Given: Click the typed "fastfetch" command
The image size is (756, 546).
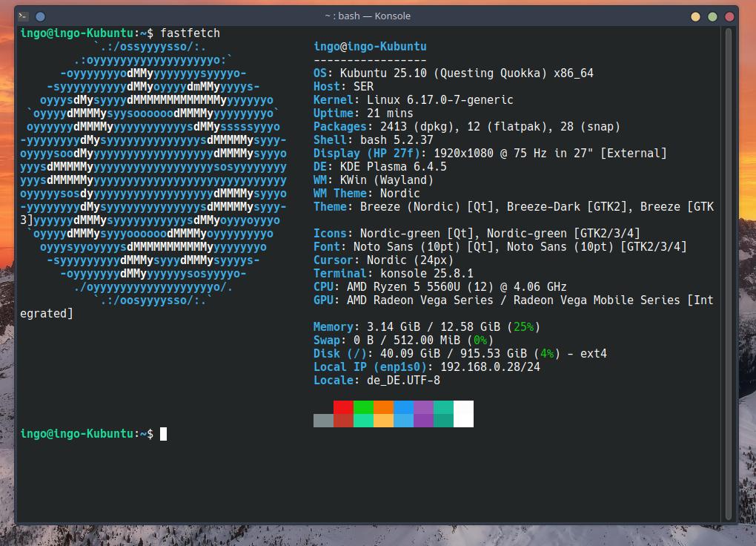Looking at the screenshot, I should click(190, 33).
